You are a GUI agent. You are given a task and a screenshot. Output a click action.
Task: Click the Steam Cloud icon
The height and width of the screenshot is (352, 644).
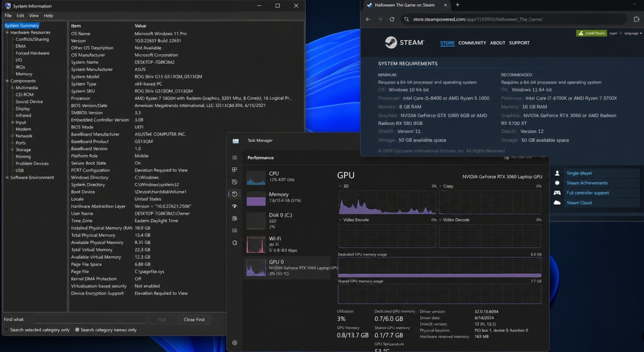(x=557, y=203)
